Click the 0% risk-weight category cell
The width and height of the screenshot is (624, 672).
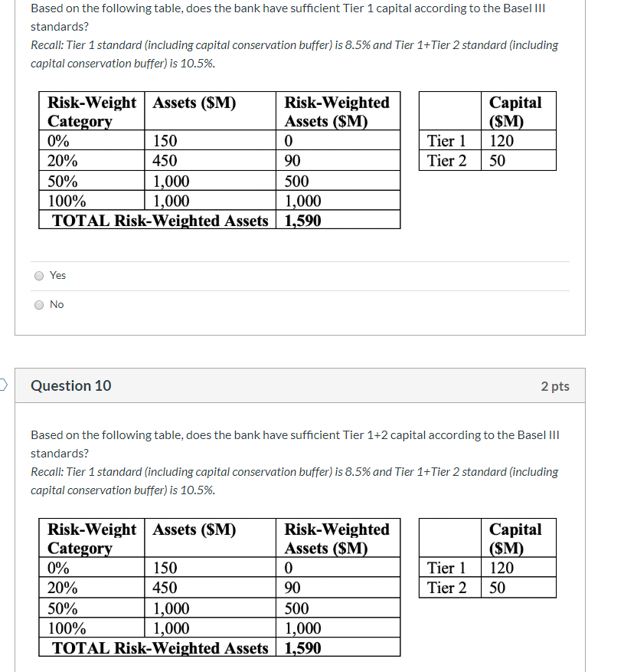coord(57,140)
